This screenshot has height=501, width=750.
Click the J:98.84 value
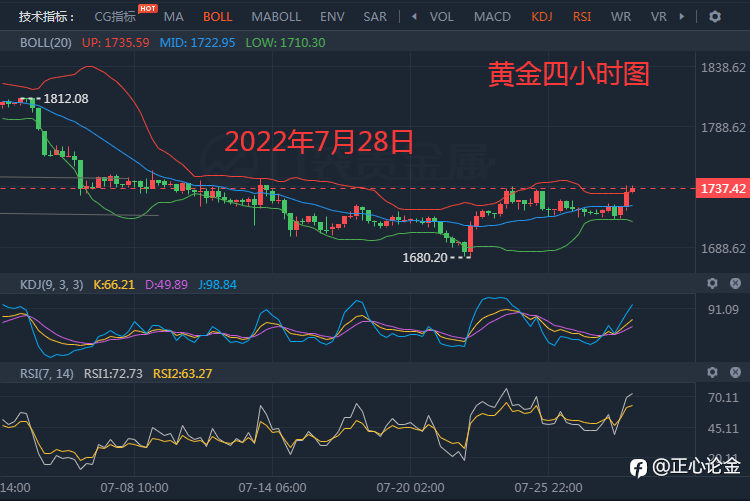(x=217, y=285)
